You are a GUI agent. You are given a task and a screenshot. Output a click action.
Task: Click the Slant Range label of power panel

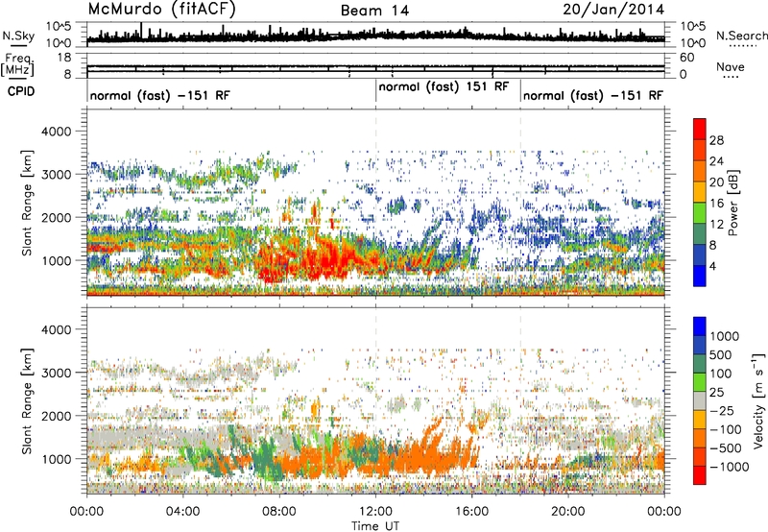(27, 203)
